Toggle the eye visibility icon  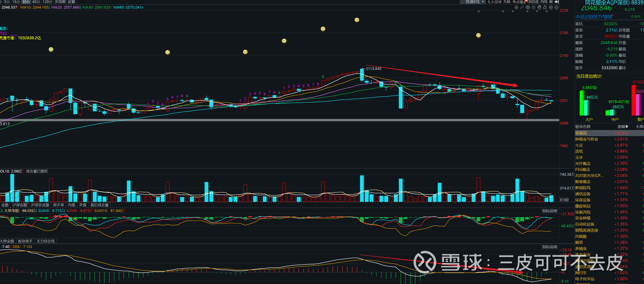527,7
